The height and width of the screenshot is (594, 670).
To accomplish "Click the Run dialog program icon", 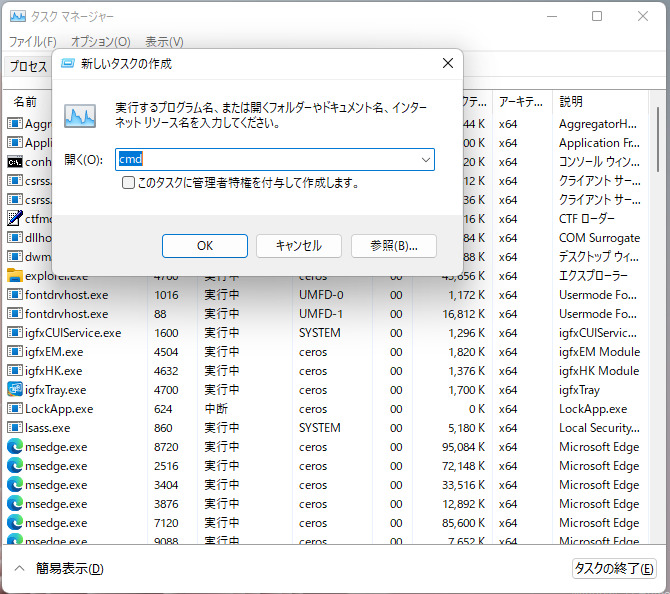I will [80, 115].
